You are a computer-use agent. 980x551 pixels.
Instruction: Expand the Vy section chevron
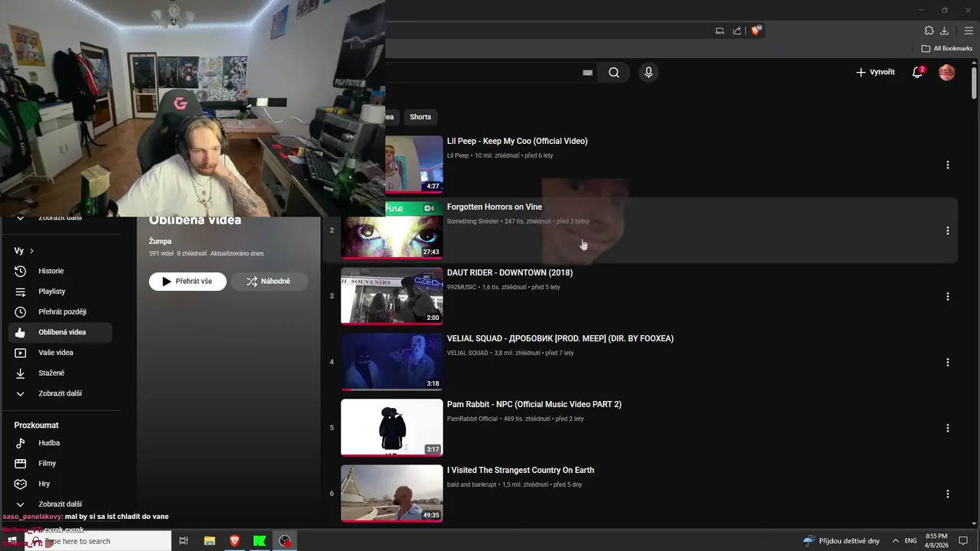(31, 251)
